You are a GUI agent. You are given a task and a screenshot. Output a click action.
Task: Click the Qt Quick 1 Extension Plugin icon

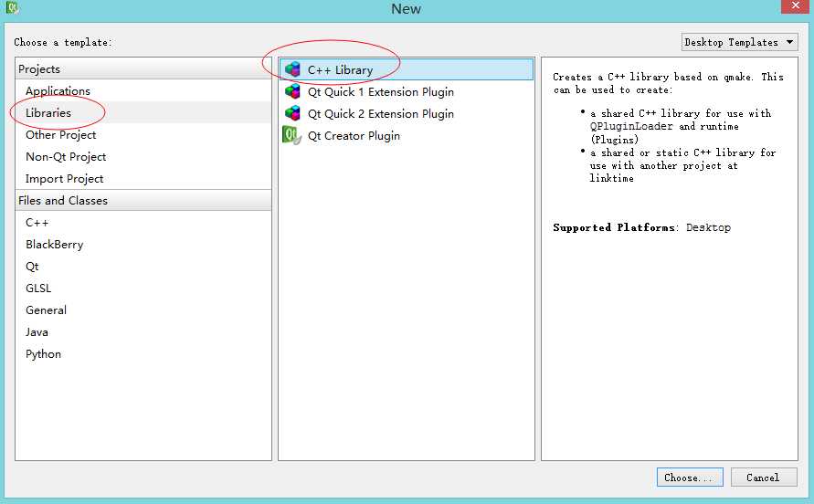(x=292, y=91)
